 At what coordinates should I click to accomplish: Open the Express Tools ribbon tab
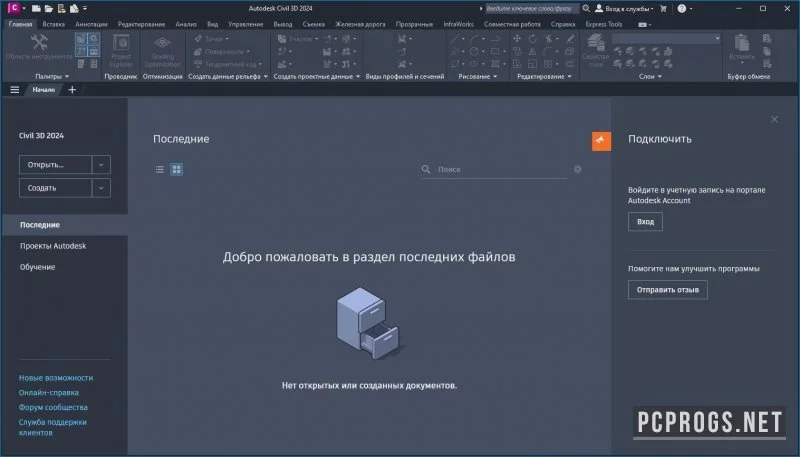(604, 24)
